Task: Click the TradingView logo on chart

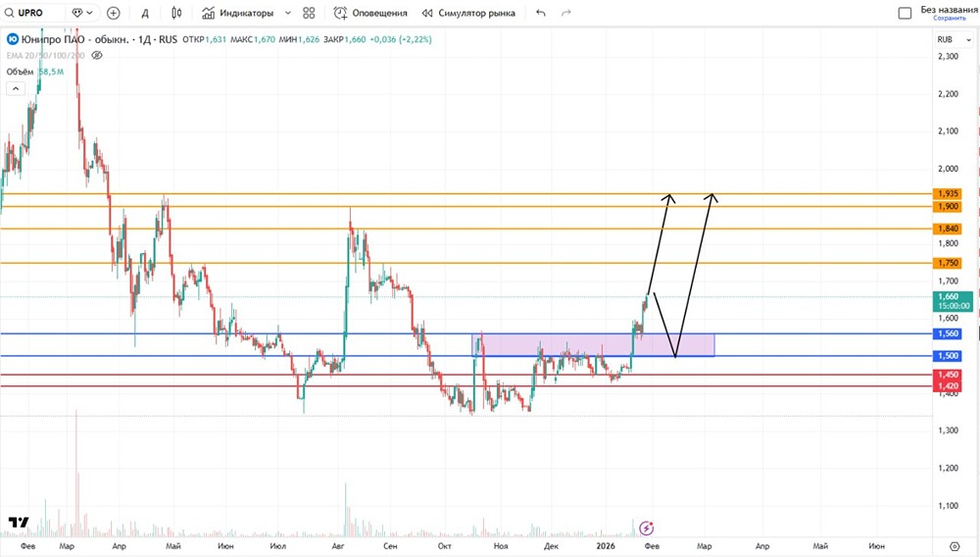Action: pos(19,523)
